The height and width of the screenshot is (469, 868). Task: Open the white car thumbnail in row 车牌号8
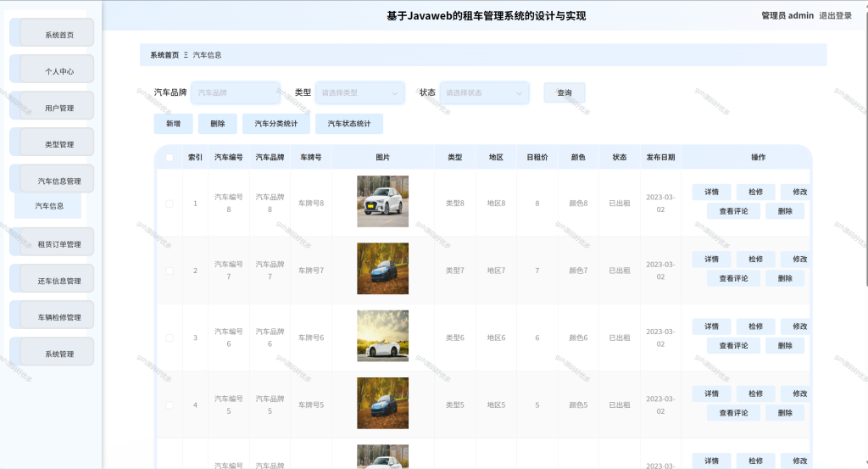click(382, 201)
